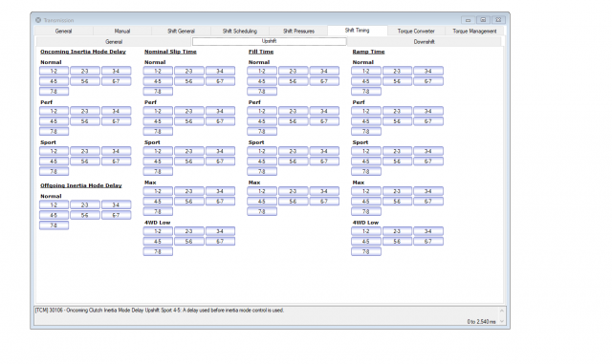Open Fill Time Perf 2-3 table
This screenshot has width=612, height=364.
coord(293,111)
